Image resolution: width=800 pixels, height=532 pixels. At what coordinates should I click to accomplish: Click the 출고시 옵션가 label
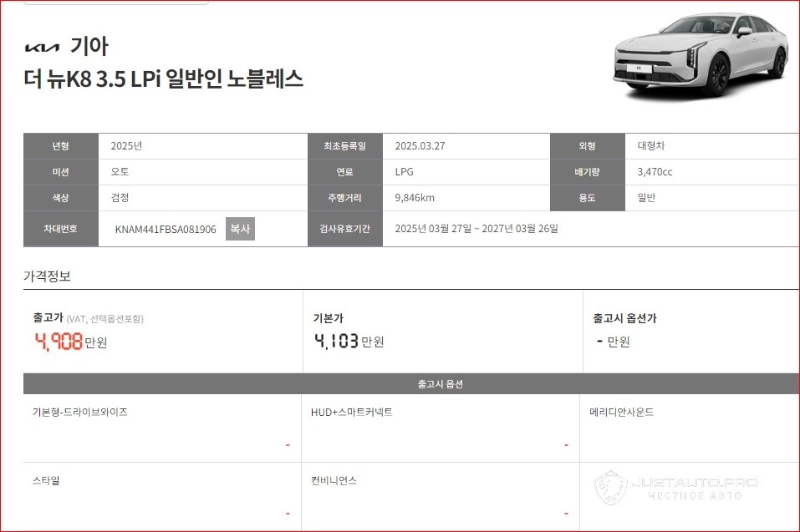624,318
